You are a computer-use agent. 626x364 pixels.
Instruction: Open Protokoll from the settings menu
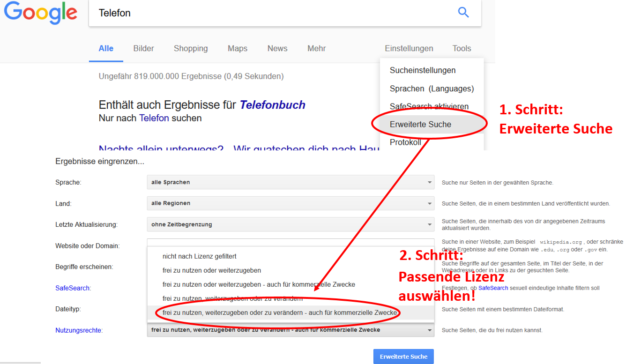(x=405, y=142)
